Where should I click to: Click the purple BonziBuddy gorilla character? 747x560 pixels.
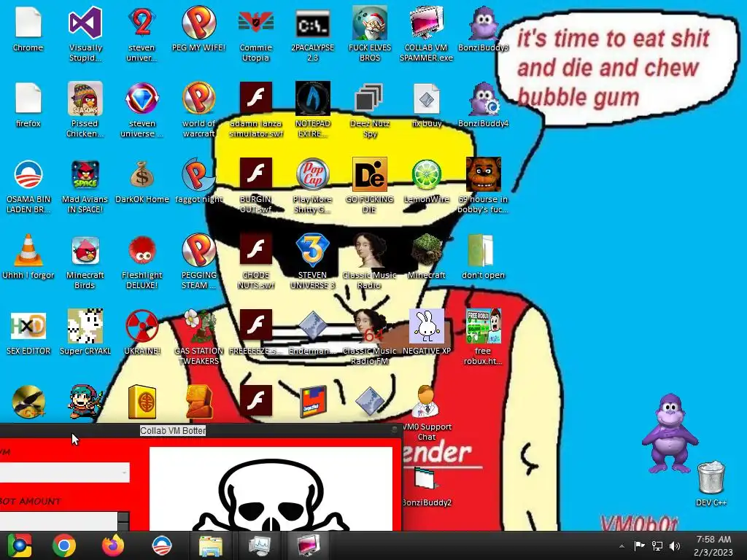(x=670, y=433)
